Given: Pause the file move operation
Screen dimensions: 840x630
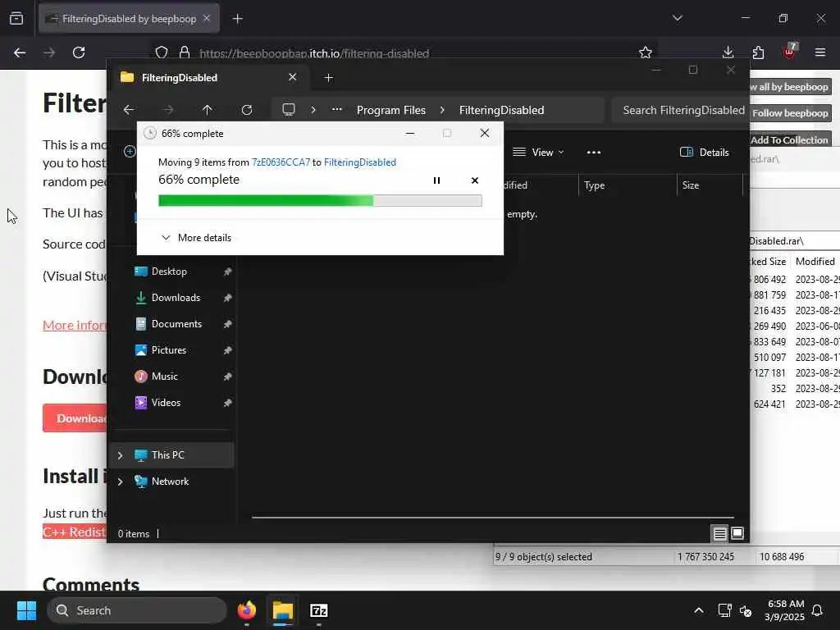Looking at the screenshot, I should coord(436,180).
